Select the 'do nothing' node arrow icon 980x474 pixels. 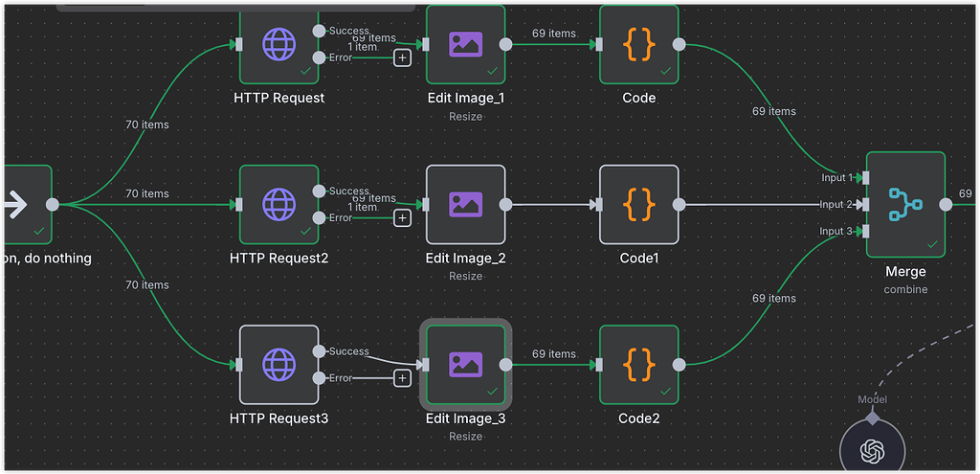click(x=15, y=205)
